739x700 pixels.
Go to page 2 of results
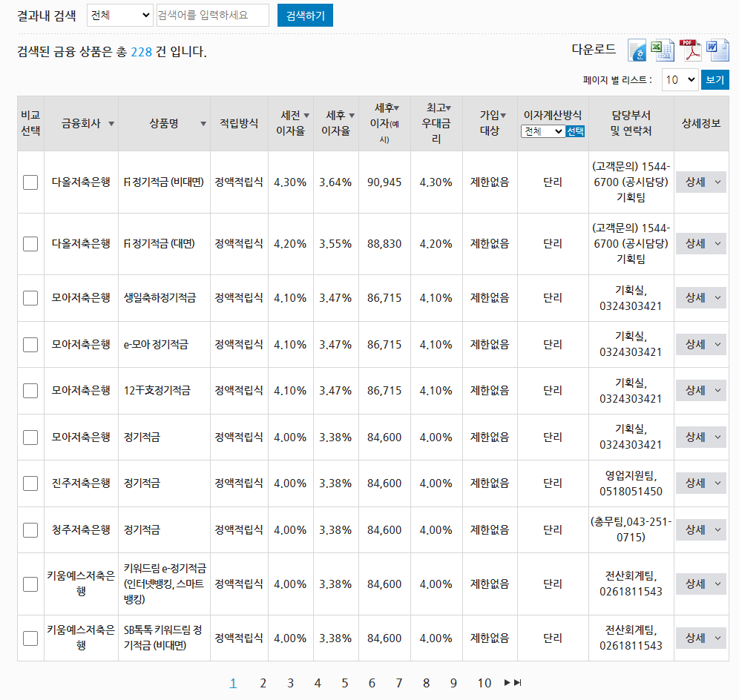[263, 683]
